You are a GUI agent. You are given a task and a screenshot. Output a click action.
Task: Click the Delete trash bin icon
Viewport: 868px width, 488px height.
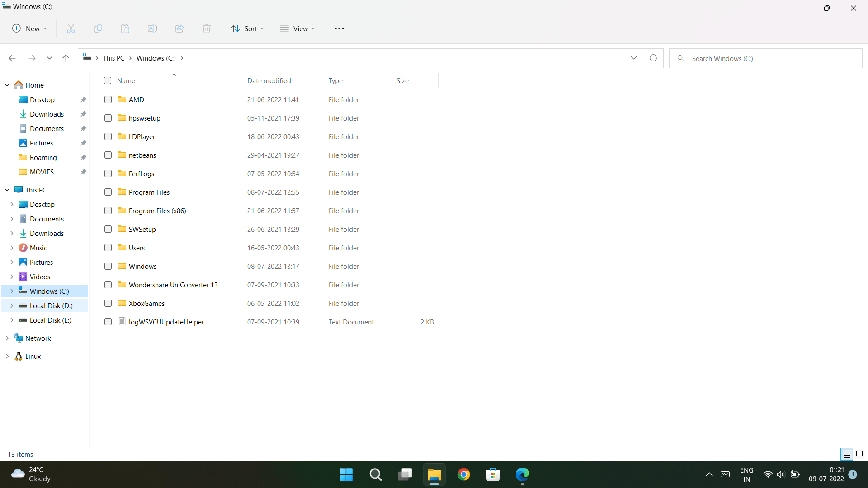point(207,28)
